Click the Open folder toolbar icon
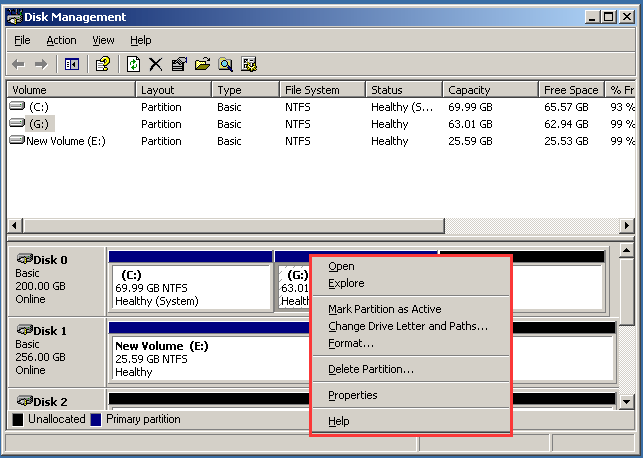 click(x=202, y=64)
